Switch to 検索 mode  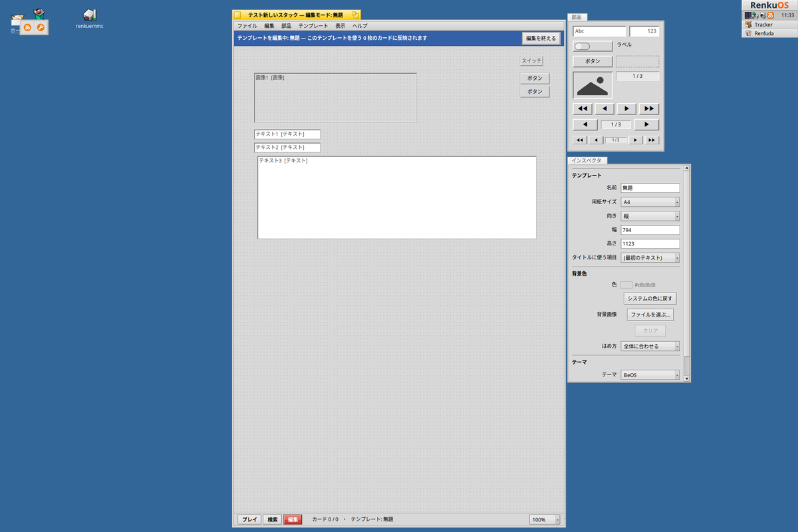click(273, 519)
